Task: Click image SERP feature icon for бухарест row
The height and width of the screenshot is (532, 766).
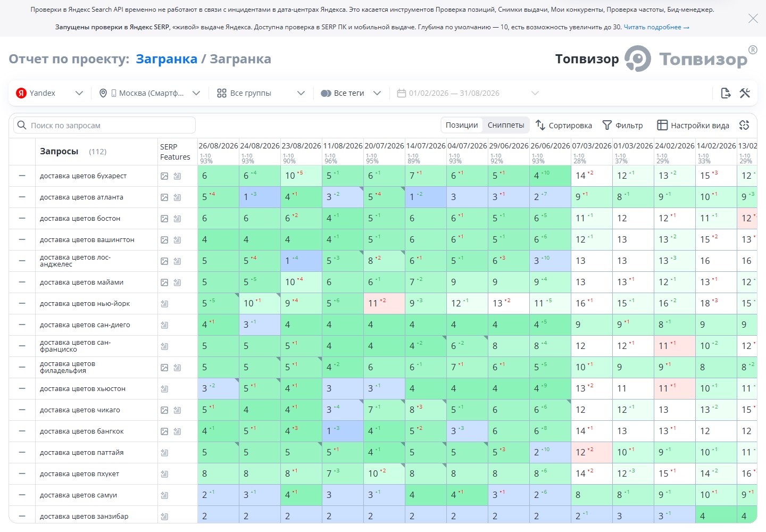Action: pyautogui.click(x=164, y=176)
